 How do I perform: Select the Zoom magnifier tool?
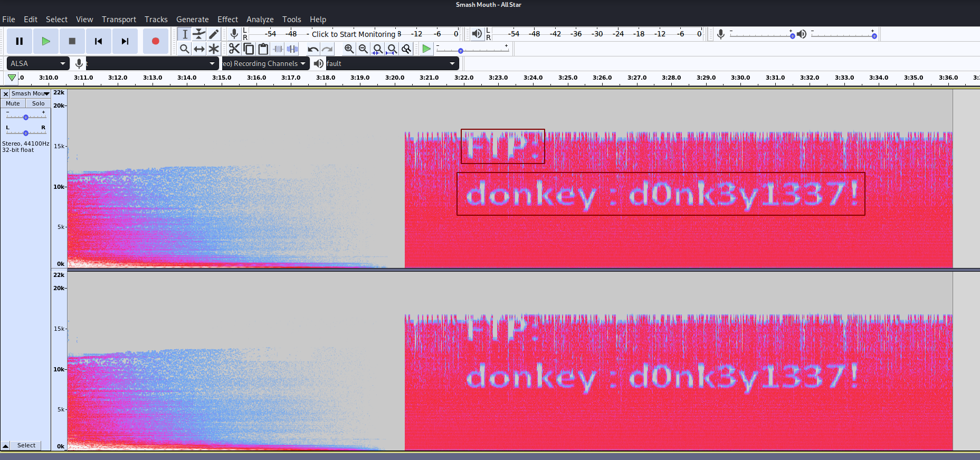184,49
